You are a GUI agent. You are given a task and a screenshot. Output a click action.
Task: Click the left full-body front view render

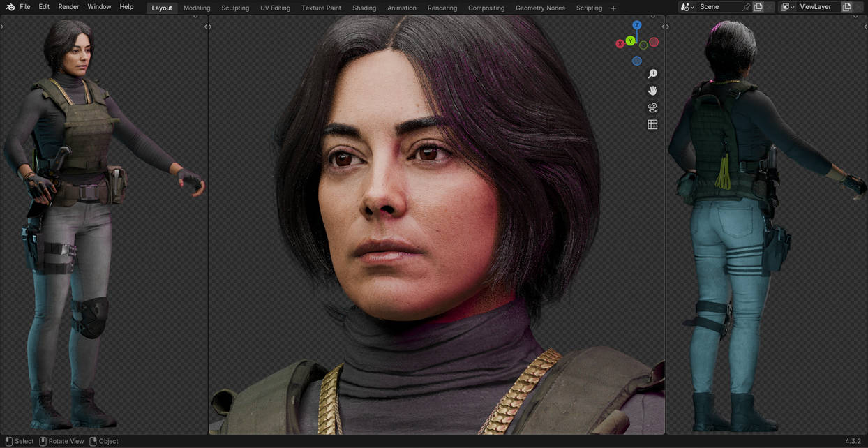[104, 225]
